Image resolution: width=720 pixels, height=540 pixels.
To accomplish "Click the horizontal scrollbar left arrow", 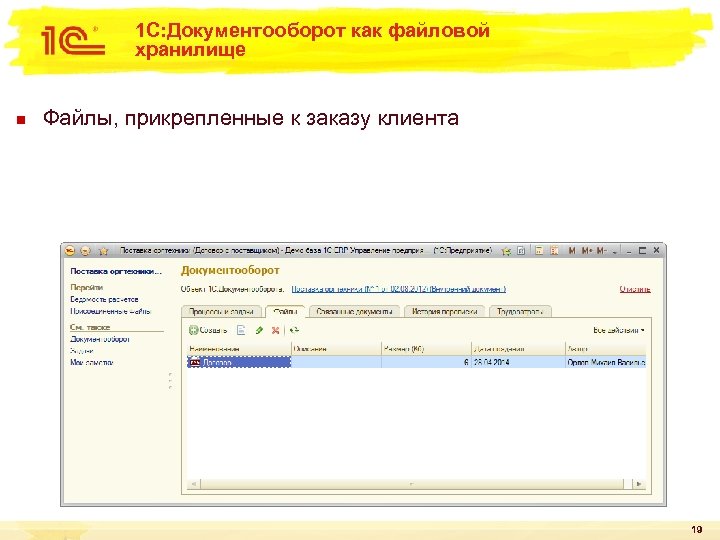I will point(194,484).
